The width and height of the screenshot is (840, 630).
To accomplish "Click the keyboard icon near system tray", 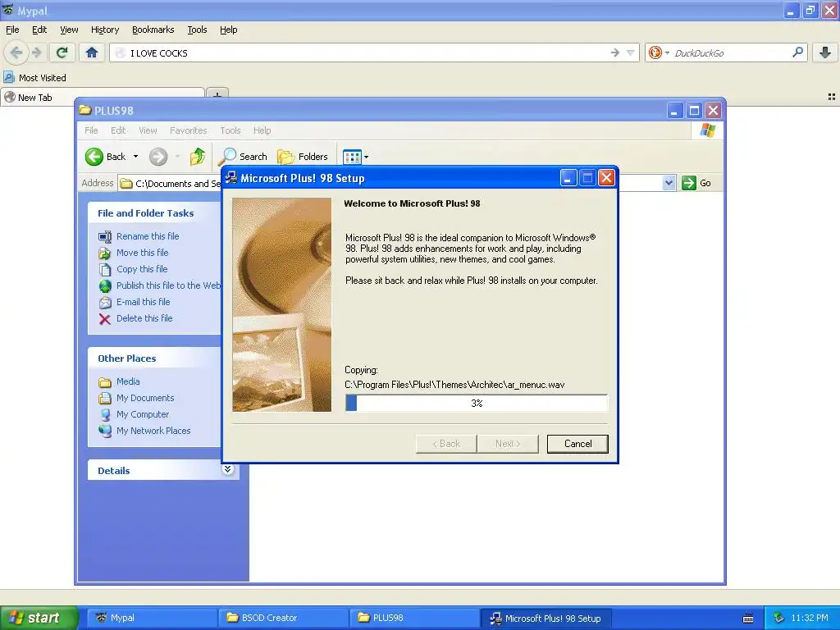I will tap(748, 619).
